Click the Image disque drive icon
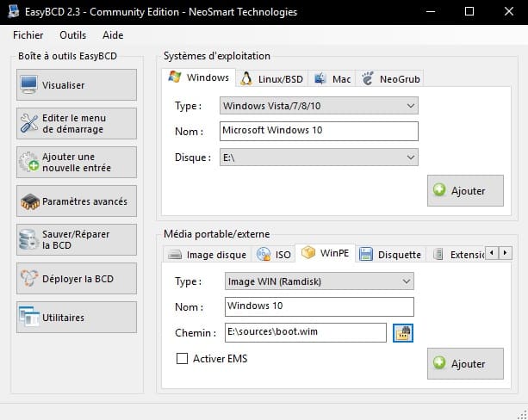The image size is (528, 420). pos(175,255)
